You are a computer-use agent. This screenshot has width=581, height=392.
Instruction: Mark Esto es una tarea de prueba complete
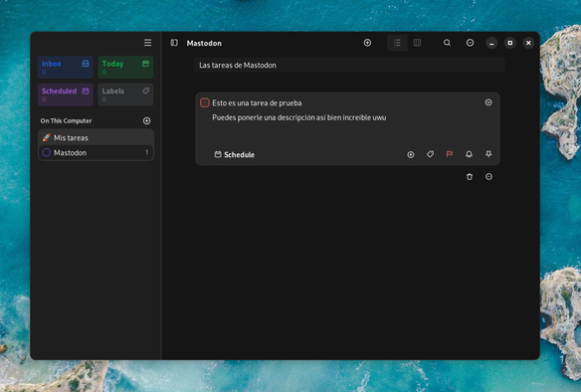(205, 102)
